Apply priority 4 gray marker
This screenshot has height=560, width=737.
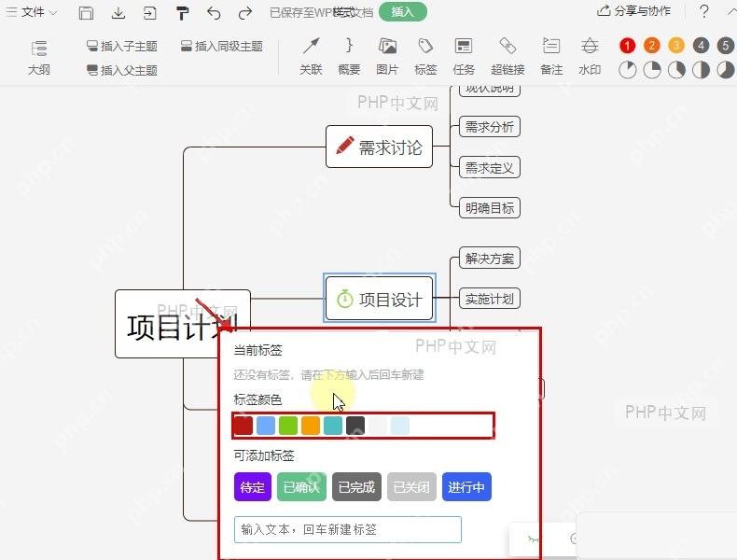701,46
